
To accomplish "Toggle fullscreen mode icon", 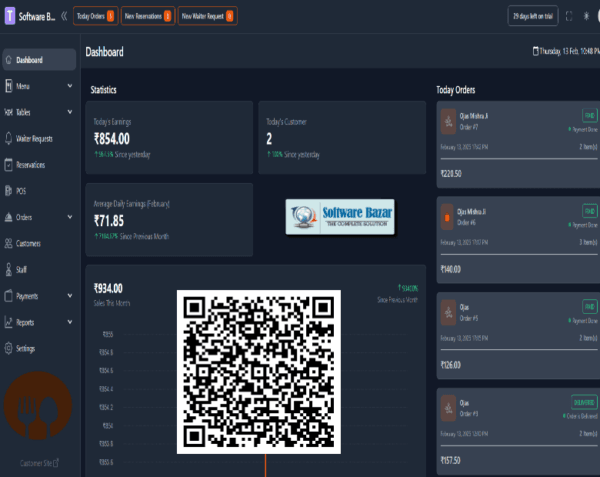I will (569, 16).
